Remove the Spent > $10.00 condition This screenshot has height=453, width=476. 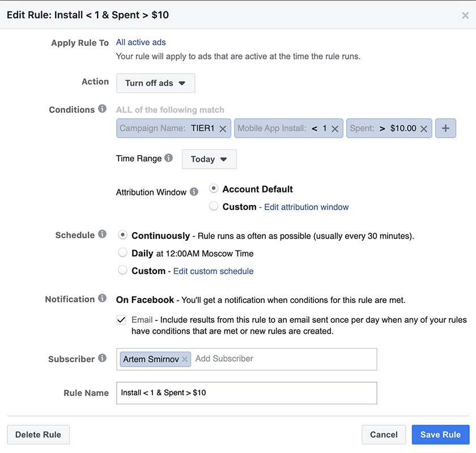tap(424, 129)
